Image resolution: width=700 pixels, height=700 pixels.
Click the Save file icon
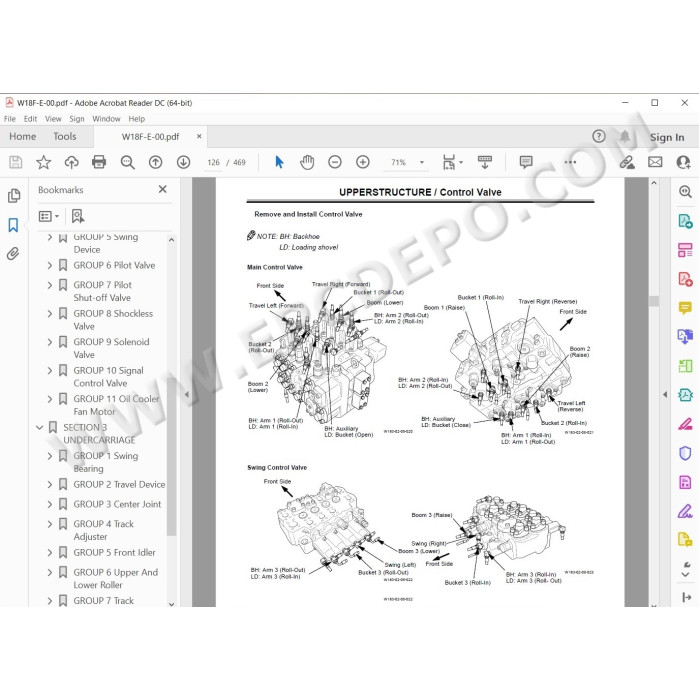tap(16, 162)
